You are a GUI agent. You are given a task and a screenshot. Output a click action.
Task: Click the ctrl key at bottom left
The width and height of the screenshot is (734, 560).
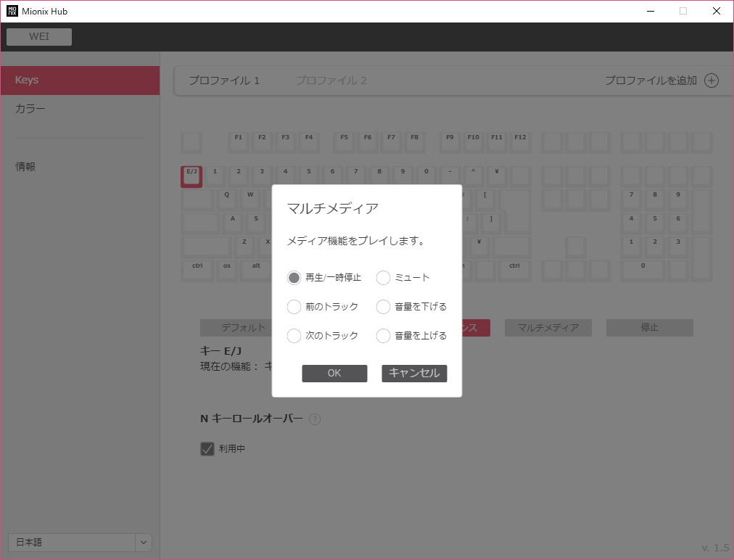coord(197,269)
